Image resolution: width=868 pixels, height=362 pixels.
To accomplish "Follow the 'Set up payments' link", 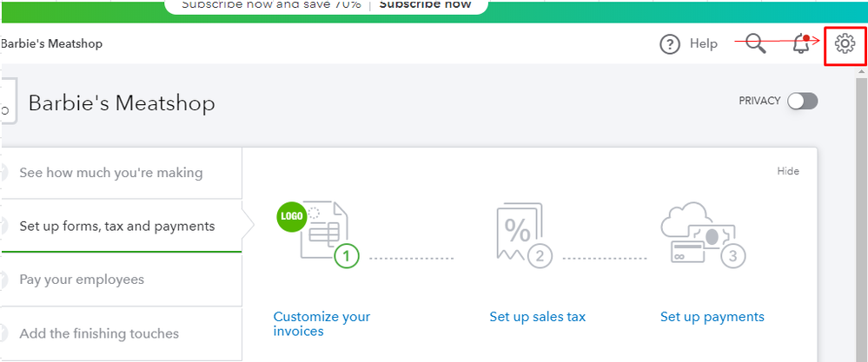I will pyautogui.click(x=712, y=317).
